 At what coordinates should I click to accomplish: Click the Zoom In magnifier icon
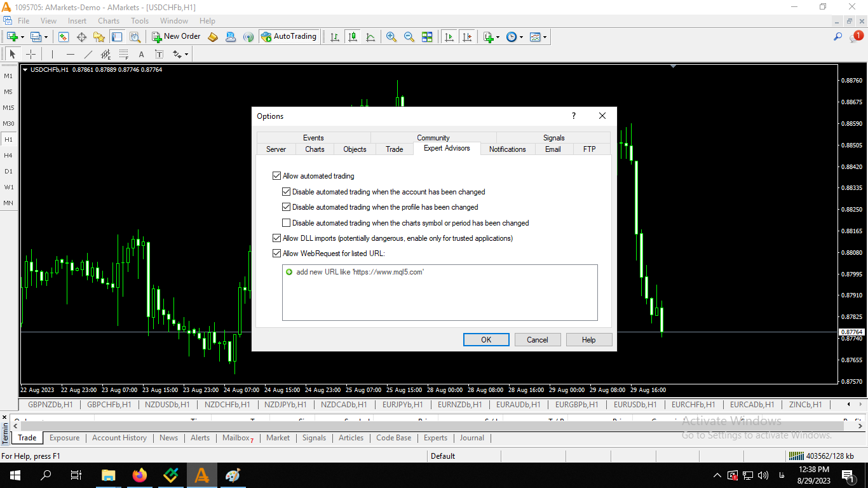tap(391, 37)
